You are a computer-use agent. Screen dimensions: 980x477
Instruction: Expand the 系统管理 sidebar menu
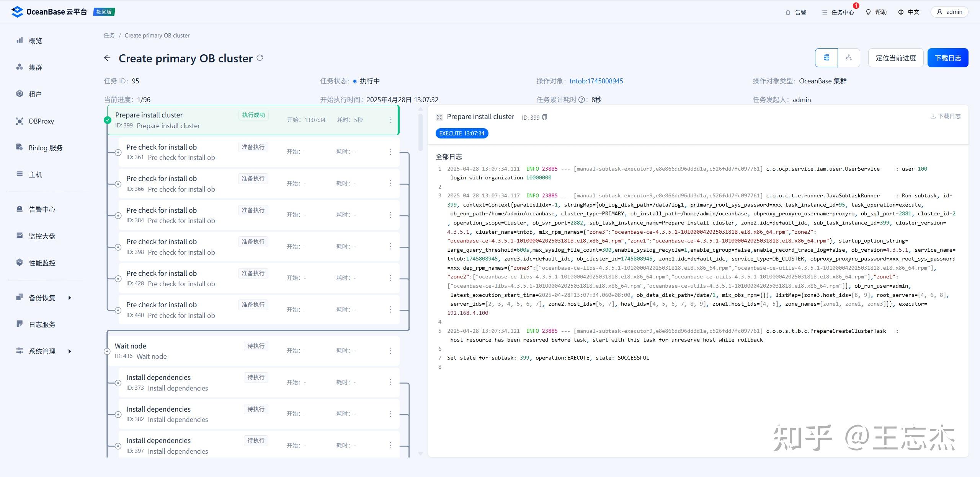[x=41, y=351]
